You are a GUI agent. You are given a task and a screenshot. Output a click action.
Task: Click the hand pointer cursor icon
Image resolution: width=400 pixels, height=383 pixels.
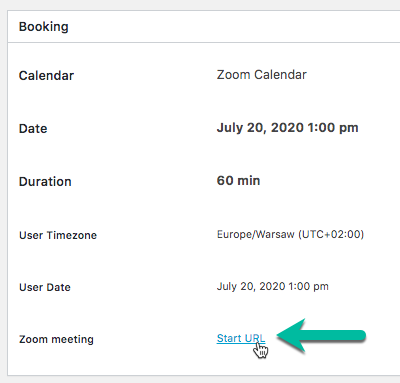tap(261, 349)
